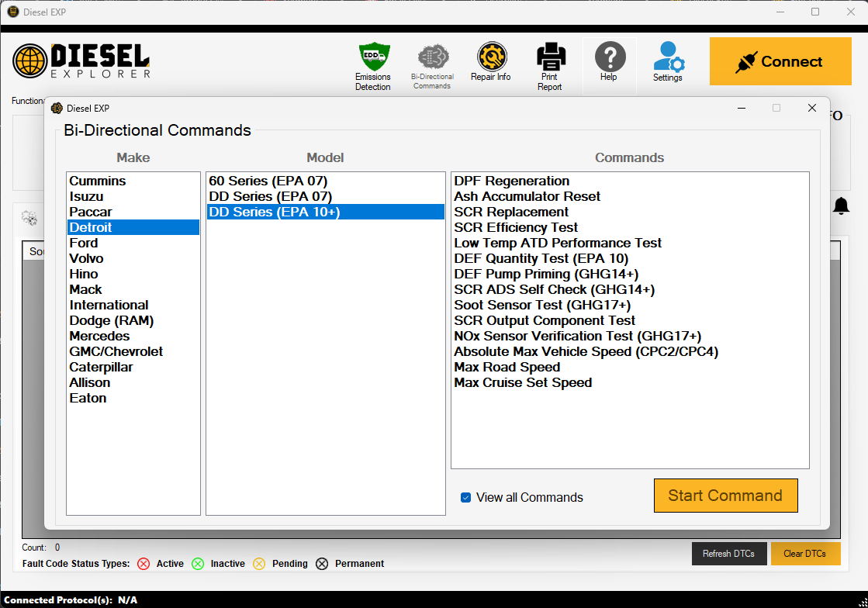Viewport: 868px width, 608px height.
Task: Select GMC/Chevrolet make
Action: (x=133, y=351)
